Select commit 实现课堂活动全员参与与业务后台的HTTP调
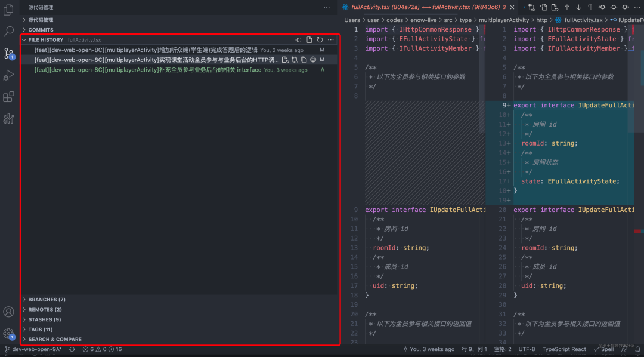This screenshot has width=644, height=357. [x=179, y=60]
